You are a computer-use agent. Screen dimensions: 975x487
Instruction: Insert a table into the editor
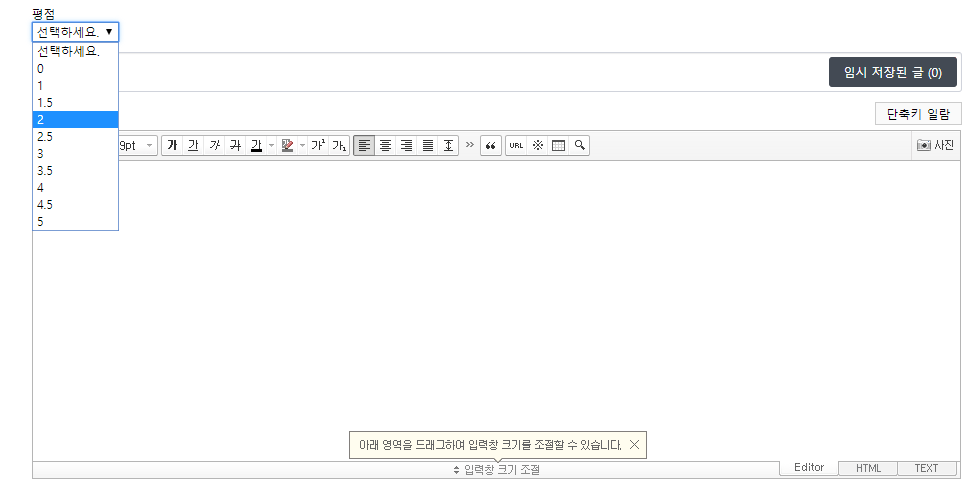[558, 146]
